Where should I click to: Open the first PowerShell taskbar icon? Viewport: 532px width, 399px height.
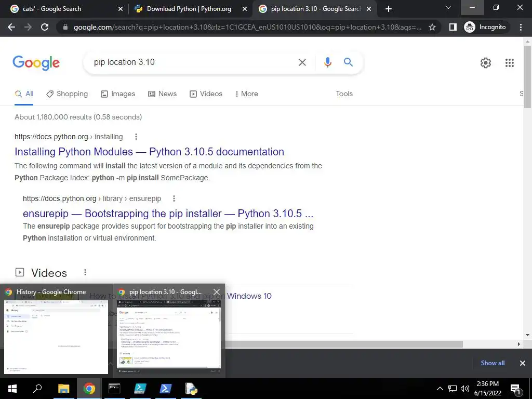tap(140, 389)
